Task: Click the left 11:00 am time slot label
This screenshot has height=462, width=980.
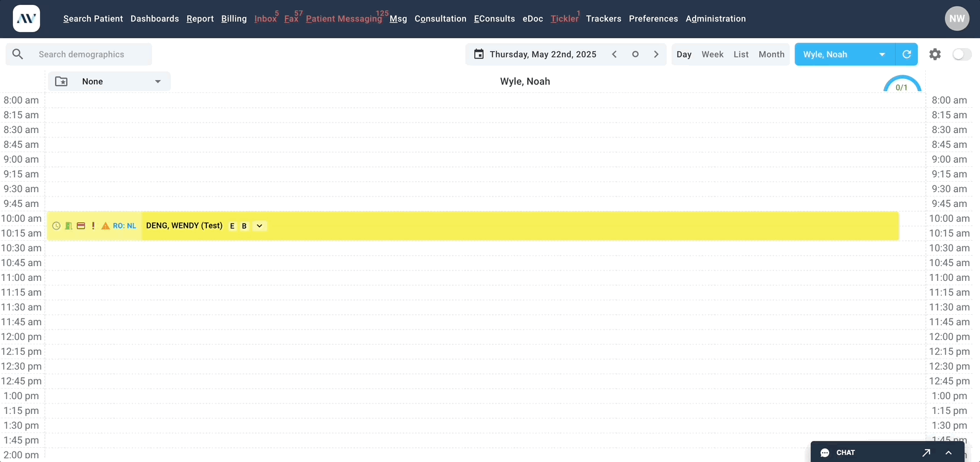Action: 21,277
